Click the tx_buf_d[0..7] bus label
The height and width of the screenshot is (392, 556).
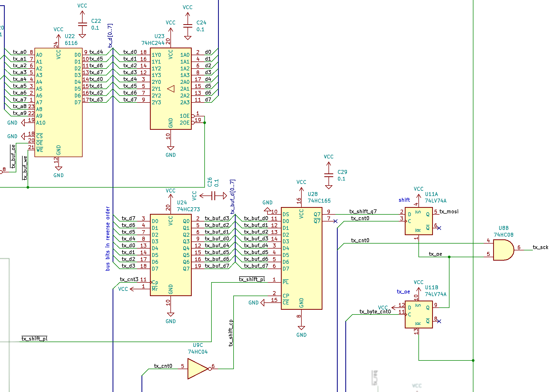coord(232,197)
